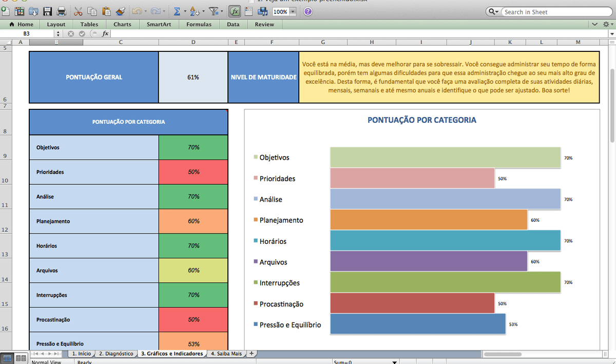Open the Charts ribbon tab
The image size is (616, 364).
point(122,24)
